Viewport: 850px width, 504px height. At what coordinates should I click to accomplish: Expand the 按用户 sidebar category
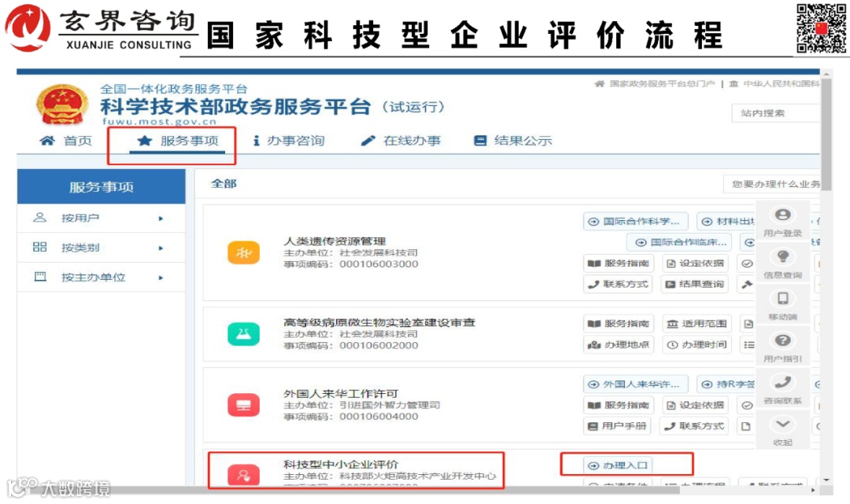(101, 218)
